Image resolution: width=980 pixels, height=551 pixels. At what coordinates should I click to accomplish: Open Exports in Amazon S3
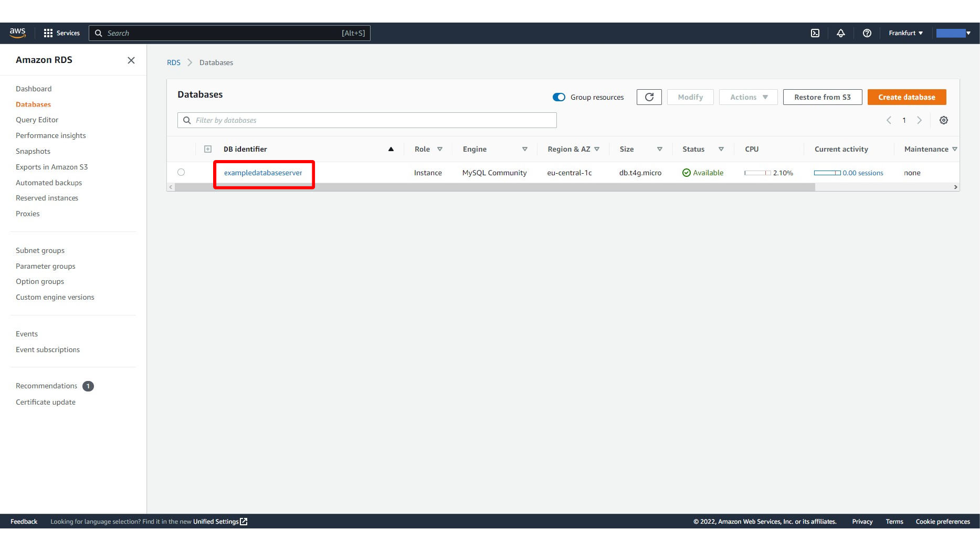[x=51, y=167]
